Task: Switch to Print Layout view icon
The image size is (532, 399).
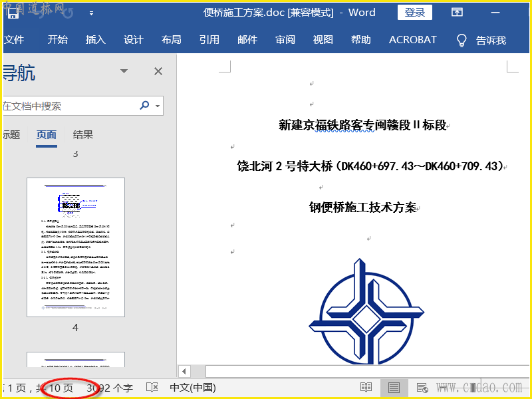Action: [394, 388]
